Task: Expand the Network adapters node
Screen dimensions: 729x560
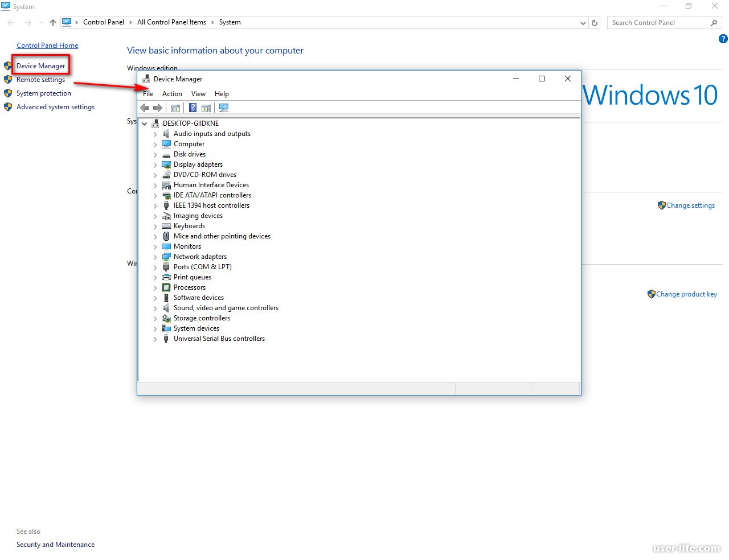Action: 155,257
